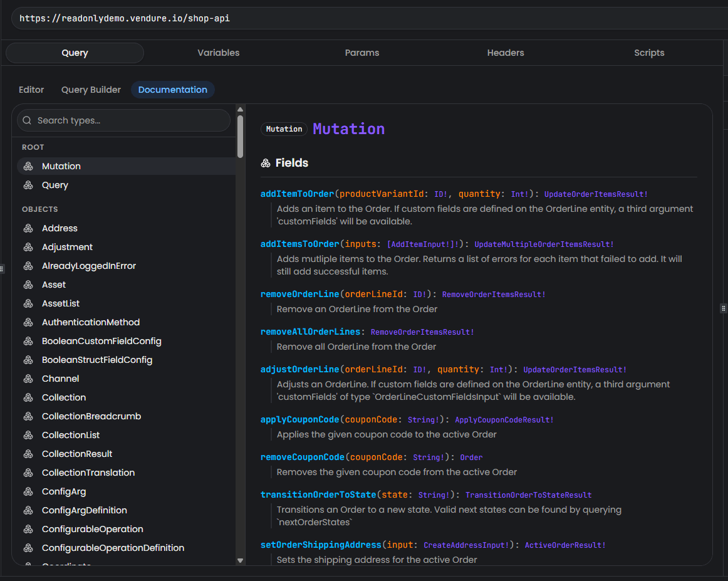The image size is (728, 581).
Task: Open the CollectionList object type
Action: coord(127,435)
